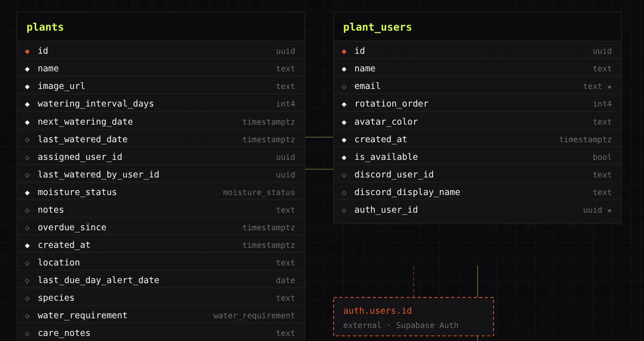Select the last_watered_date column name
Viewport: 644px width, 341px height.
tap(83, 139)
